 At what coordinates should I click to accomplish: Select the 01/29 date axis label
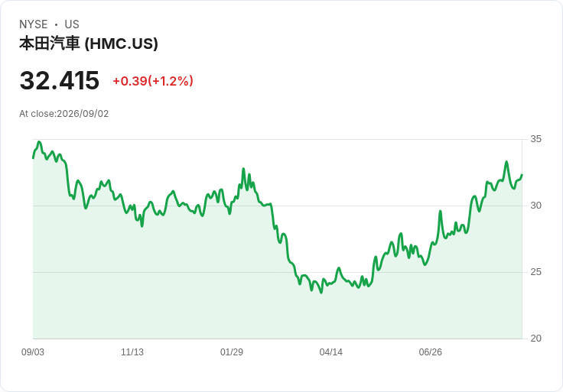232,352
